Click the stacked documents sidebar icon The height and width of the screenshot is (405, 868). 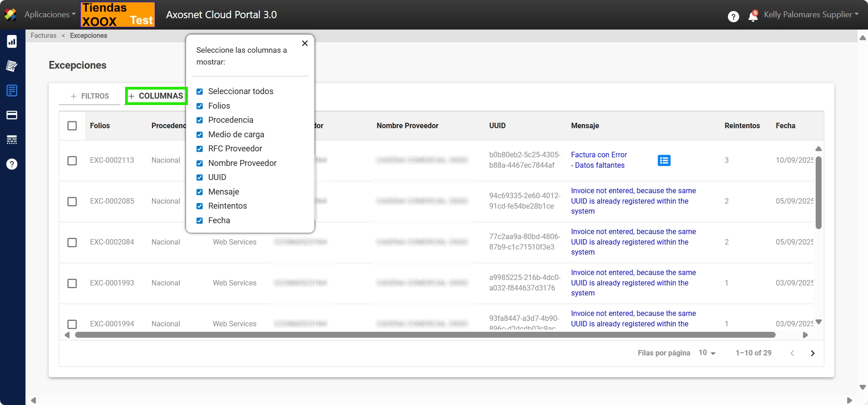12,66
